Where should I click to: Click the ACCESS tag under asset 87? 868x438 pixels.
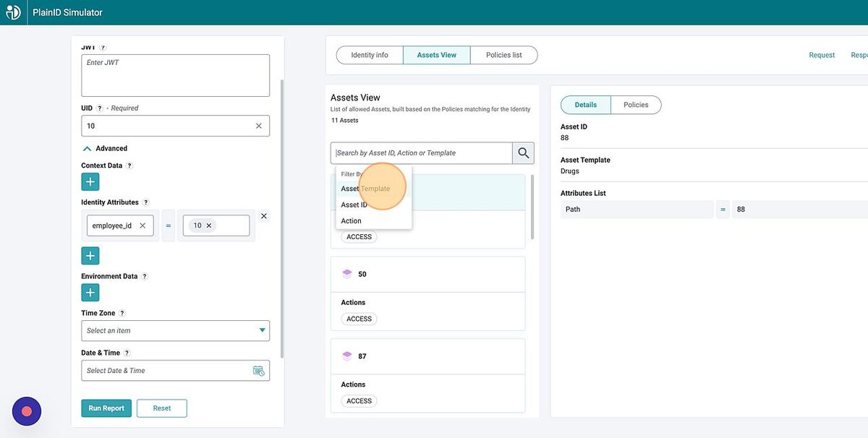tap(359, 401)
